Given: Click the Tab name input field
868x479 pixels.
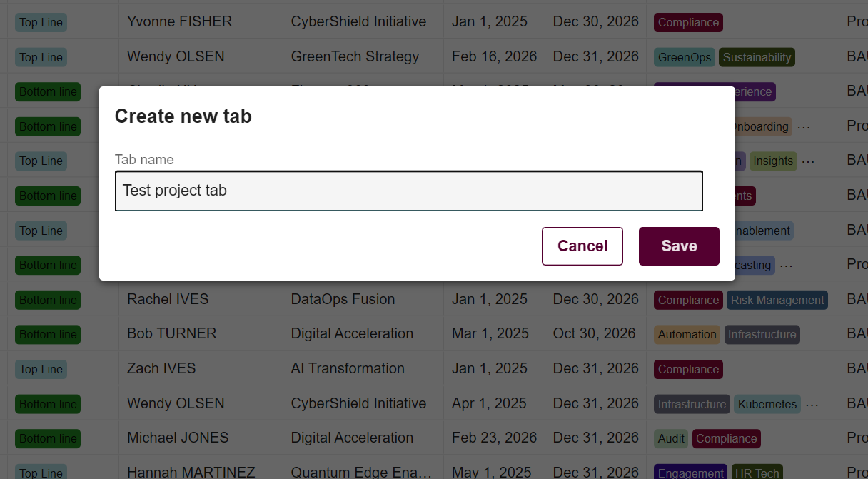Looking at the screenshot, I should point(408,191).
